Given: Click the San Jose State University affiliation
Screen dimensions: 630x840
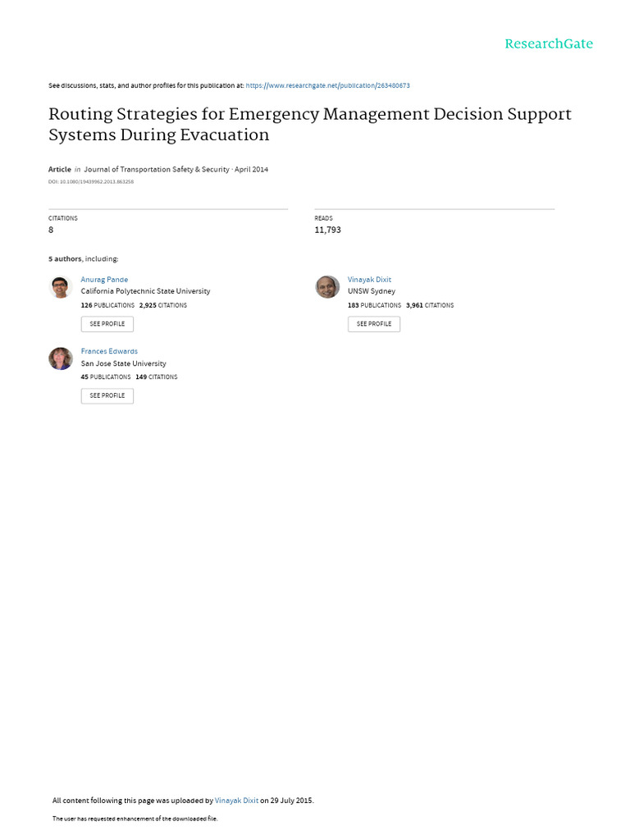Looking at the screenshot, I should coord(123,363).
